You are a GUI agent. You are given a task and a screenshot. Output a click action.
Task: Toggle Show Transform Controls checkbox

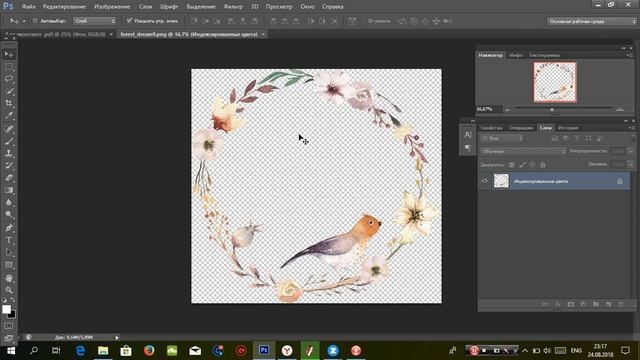[129, 20]
